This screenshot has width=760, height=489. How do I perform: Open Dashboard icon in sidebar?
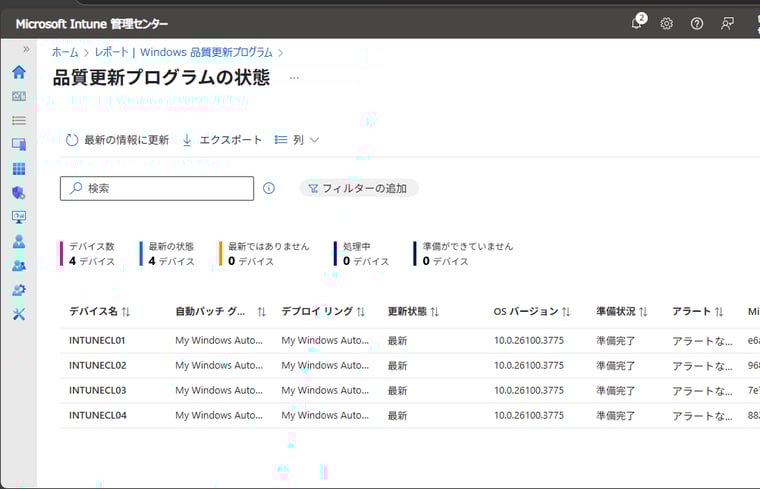click(19, 96)
